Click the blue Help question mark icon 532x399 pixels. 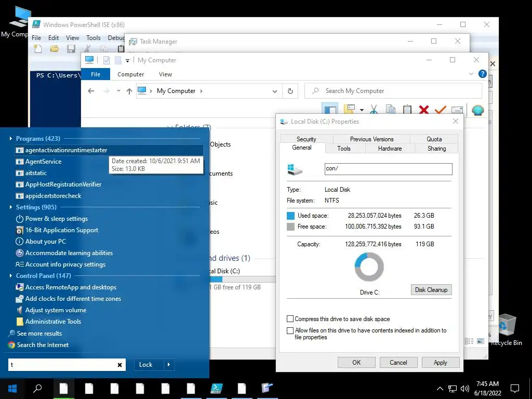[x=482, y=74]
